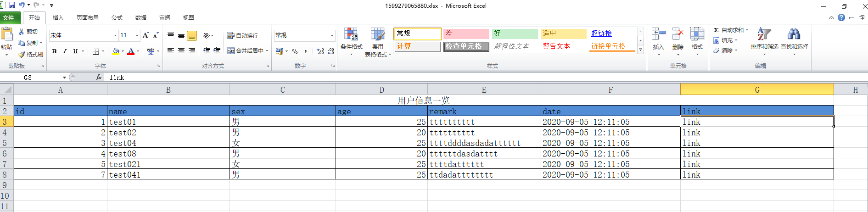
Task: Apply the Good (好) cell style
Action: [515, 33]
